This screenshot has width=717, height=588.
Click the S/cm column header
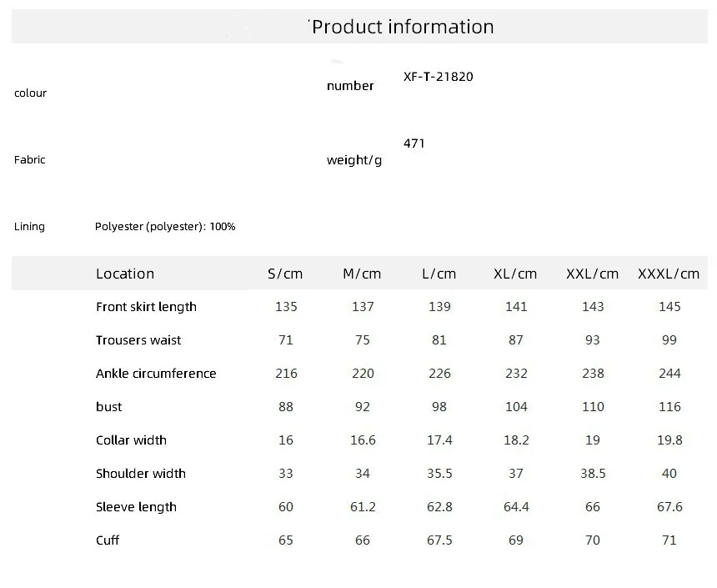[286, 274]
